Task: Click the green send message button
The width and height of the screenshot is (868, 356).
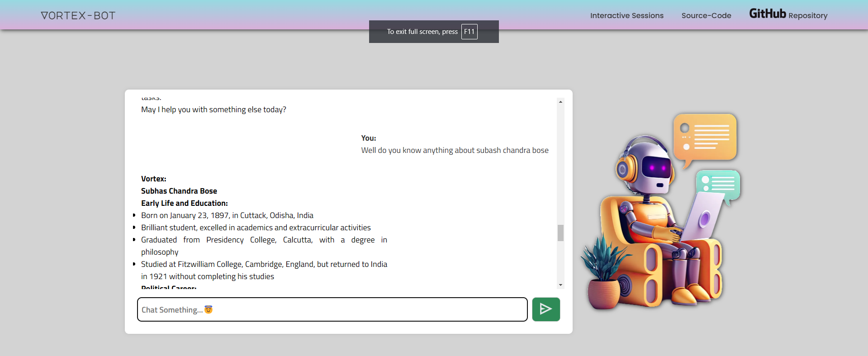Action: click(546, 309)
